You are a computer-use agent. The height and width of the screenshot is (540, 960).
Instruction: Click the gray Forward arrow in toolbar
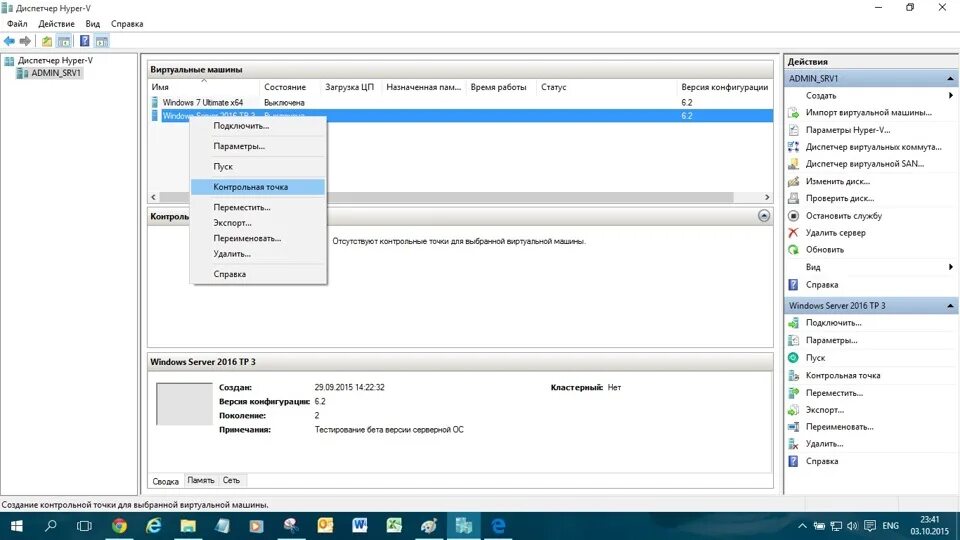pos(25,41)
